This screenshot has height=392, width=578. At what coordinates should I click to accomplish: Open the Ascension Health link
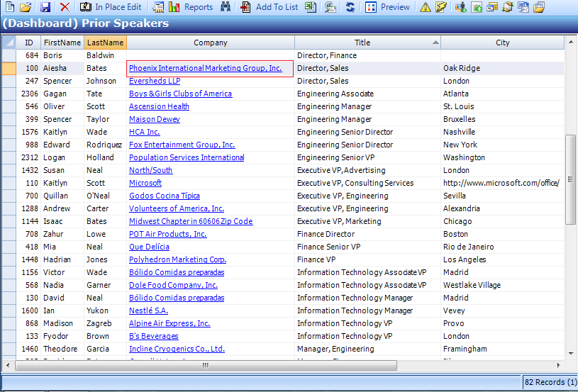click(x=159, y=106)
